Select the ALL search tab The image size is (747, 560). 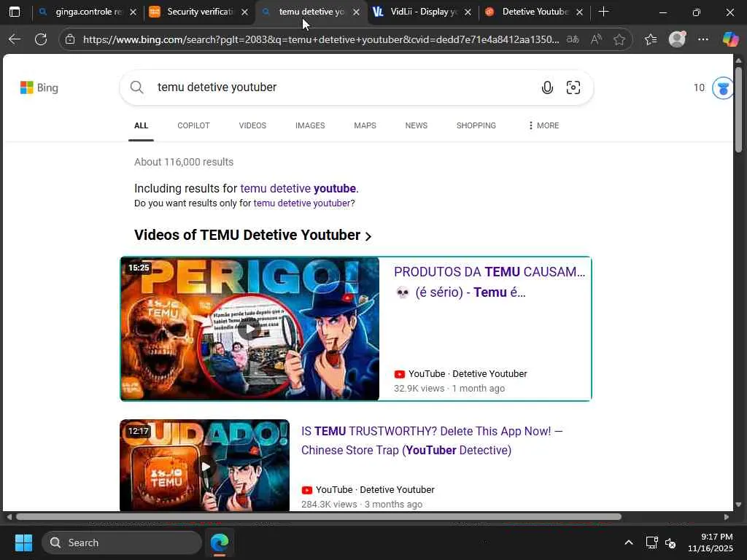pyautogui.click(x=141, y=125)
